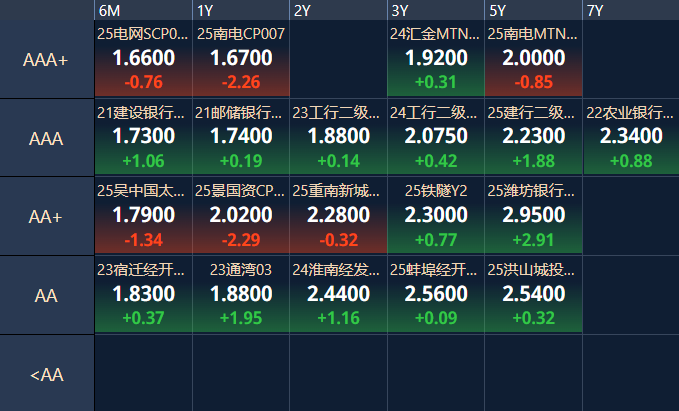Screen dimensions: 679x411
Task: Open the 25南电CP007 bond cell
Action: pos(241,59)
